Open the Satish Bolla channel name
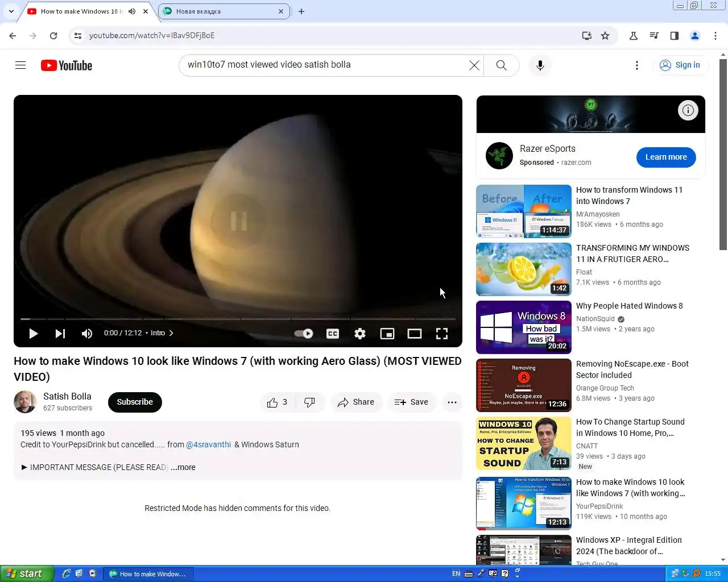The image size is (728, 582). click(67, 397)
